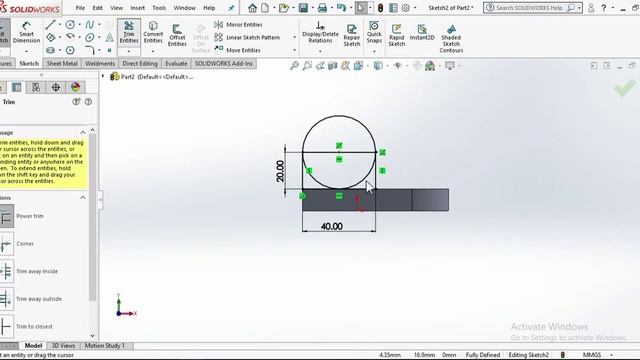The image size is (640, 360).
Task: Click the 40.00 dimension value
Action: [x=331, y=226]
